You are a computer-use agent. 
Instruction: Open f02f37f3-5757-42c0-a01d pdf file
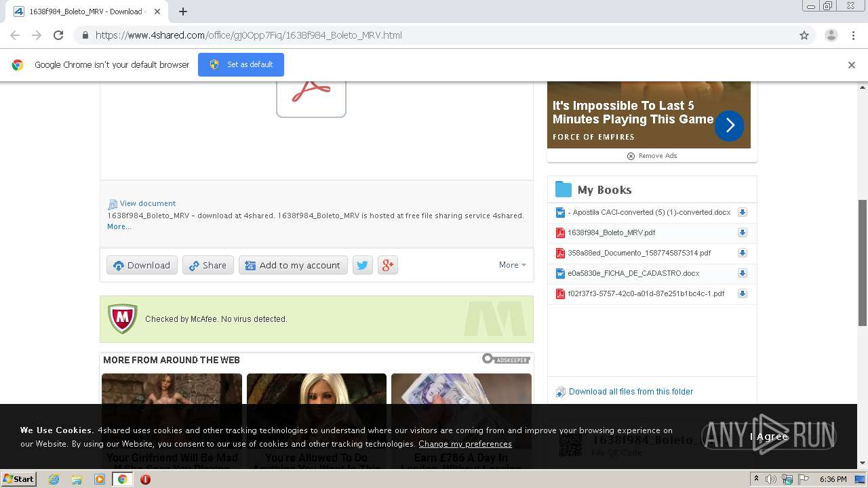point(646,293)
